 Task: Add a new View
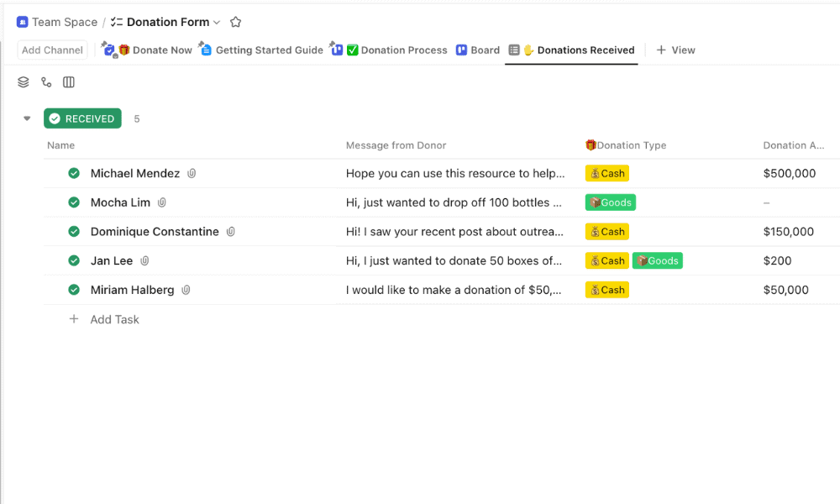[x=675, y=50]
